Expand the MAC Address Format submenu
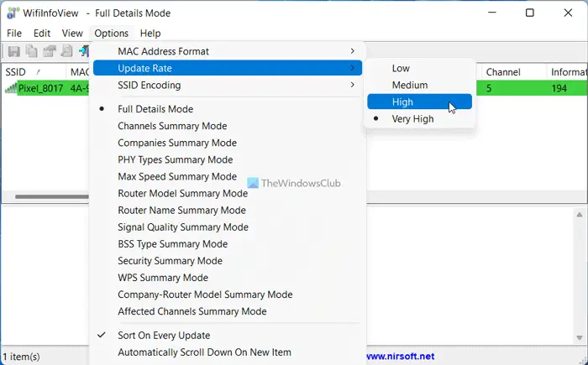588x365 pixels. tap(228, 51)
